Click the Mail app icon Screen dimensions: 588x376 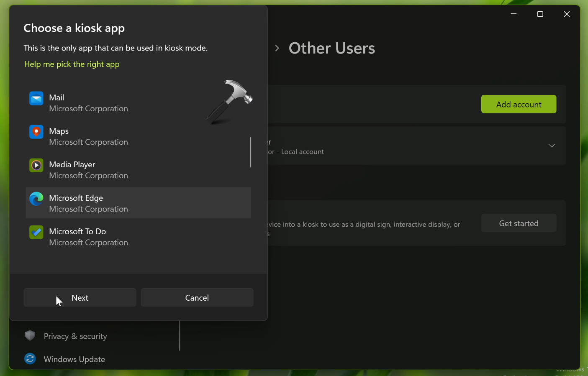click(x=36, y=99)
